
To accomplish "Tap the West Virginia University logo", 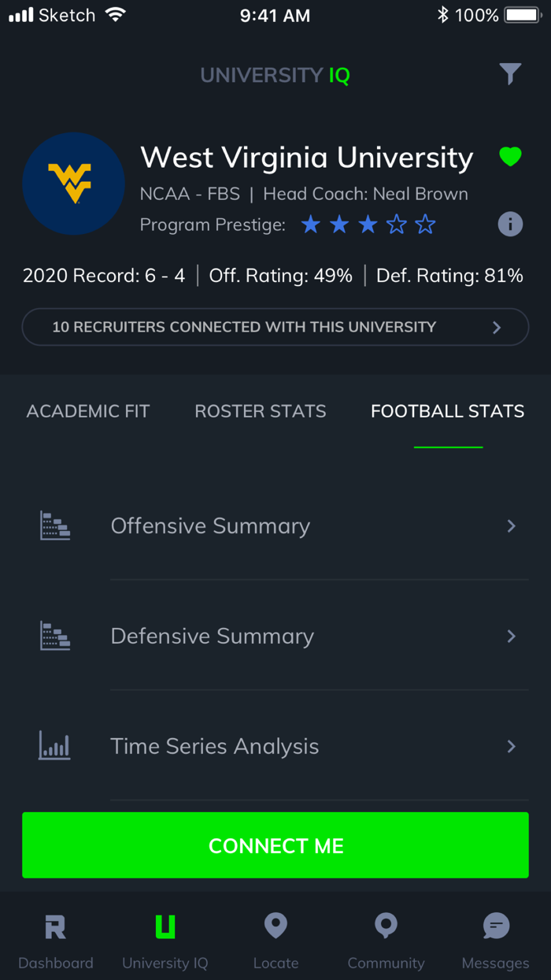I will [73, 183].
